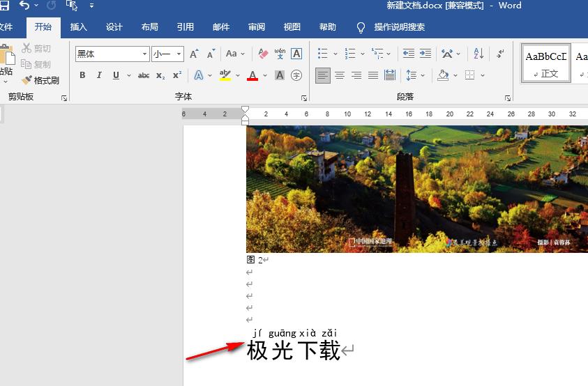The image size is (588, 386).
Task: Open the font name dropdown showing 黑体
Action: 144,54
